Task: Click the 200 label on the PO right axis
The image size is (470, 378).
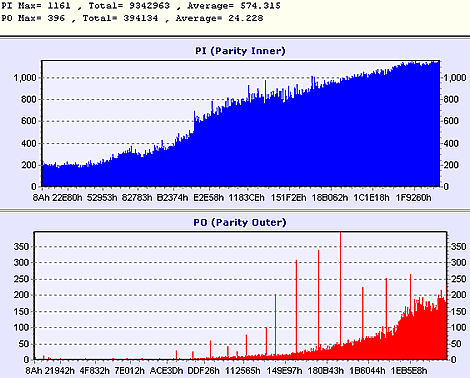Action: click(x=458, y=295)
